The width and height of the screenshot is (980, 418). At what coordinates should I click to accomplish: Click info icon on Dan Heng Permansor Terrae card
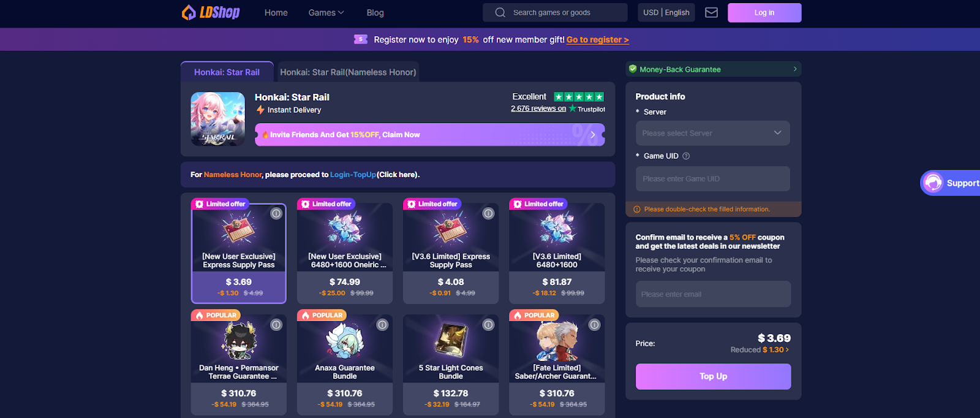tap(276, 325)
